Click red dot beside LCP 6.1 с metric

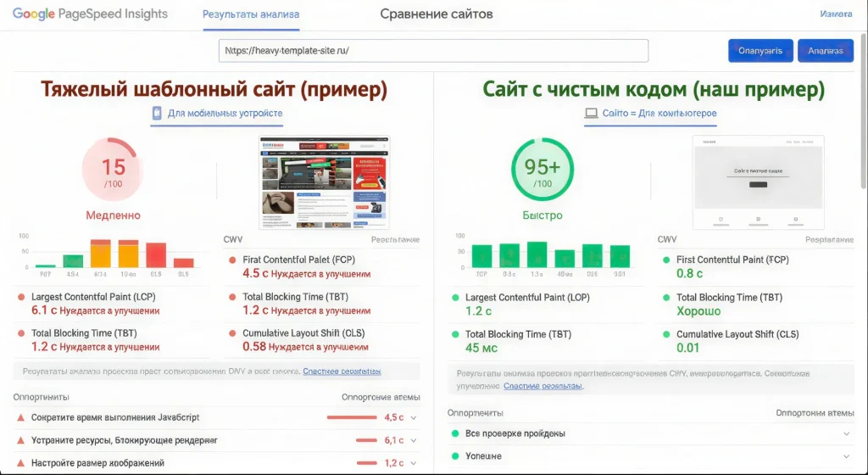point(21,297)
